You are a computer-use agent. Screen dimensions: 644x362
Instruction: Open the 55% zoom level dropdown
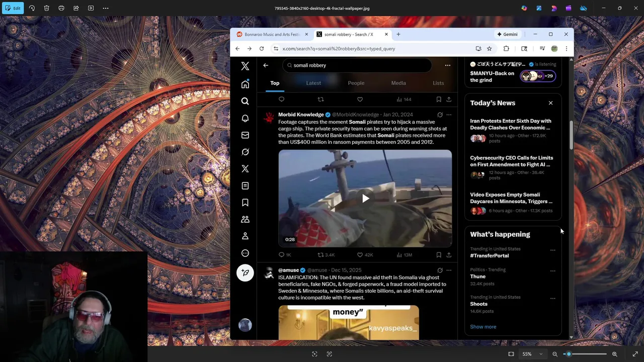tap(532, 354)
